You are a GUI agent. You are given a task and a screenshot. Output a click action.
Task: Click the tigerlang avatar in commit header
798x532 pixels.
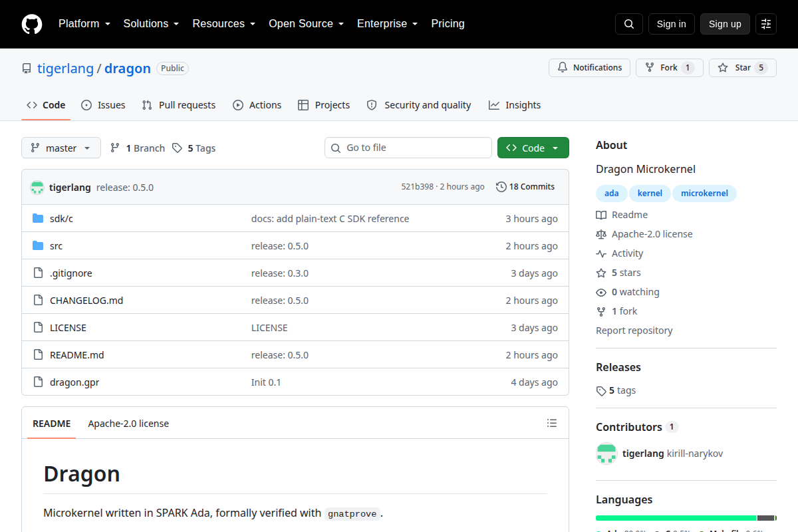(x=37, y=188)
